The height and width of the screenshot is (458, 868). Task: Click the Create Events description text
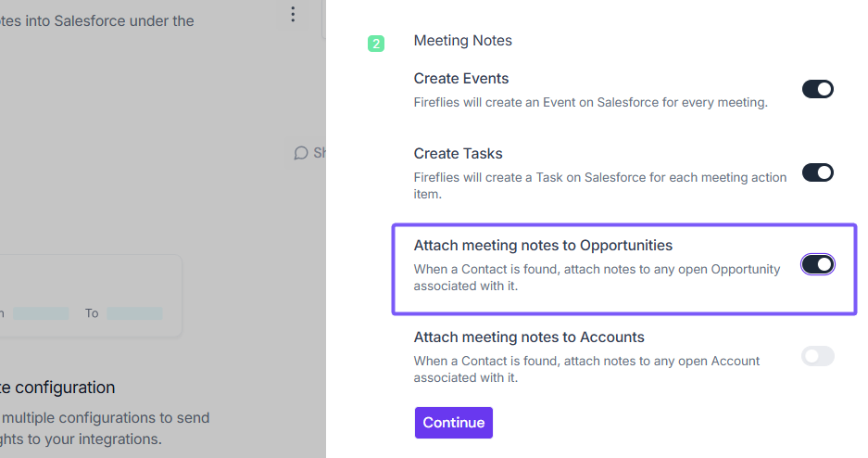(590, 102)
